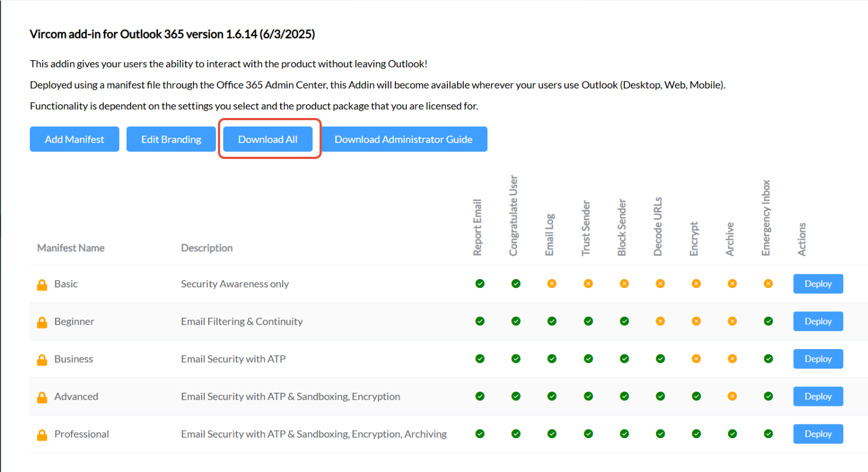
Task: Select the text 'Security Awareness only'
Action: point(235,284)
